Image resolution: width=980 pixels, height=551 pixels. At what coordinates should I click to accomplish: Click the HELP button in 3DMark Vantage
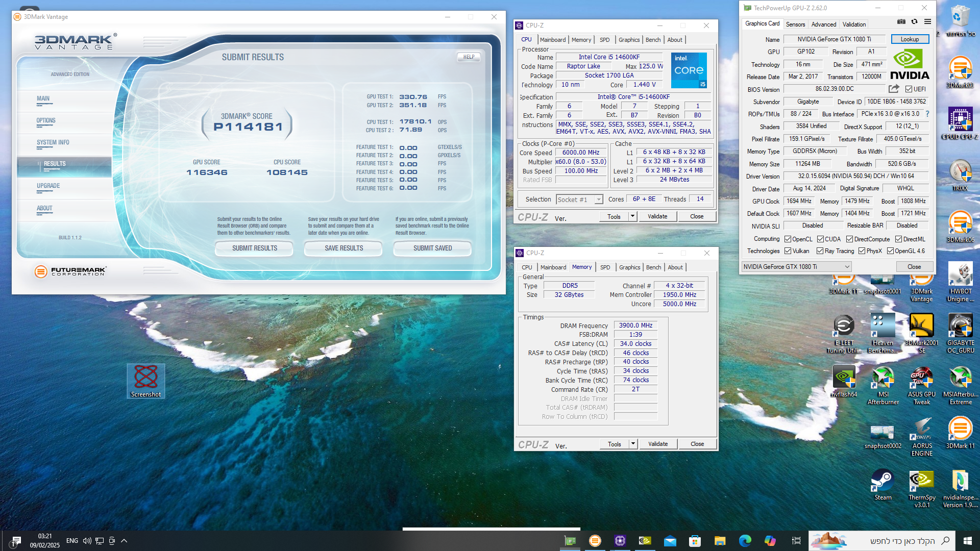click(469, 57)
